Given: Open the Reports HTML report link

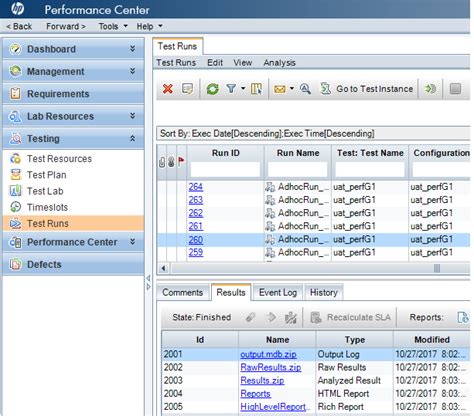Looking at the screenshot, I should 255,394.
